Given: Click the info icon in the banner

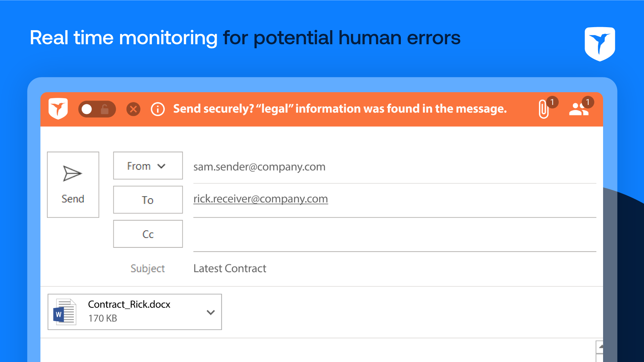Looking at the screenshot, I should [x=158, y=109].
